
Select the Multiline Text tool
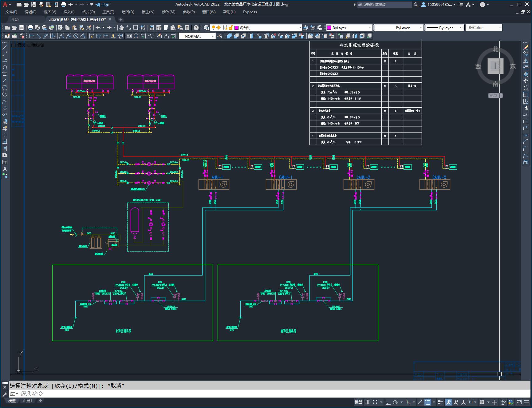click(5, 169)
